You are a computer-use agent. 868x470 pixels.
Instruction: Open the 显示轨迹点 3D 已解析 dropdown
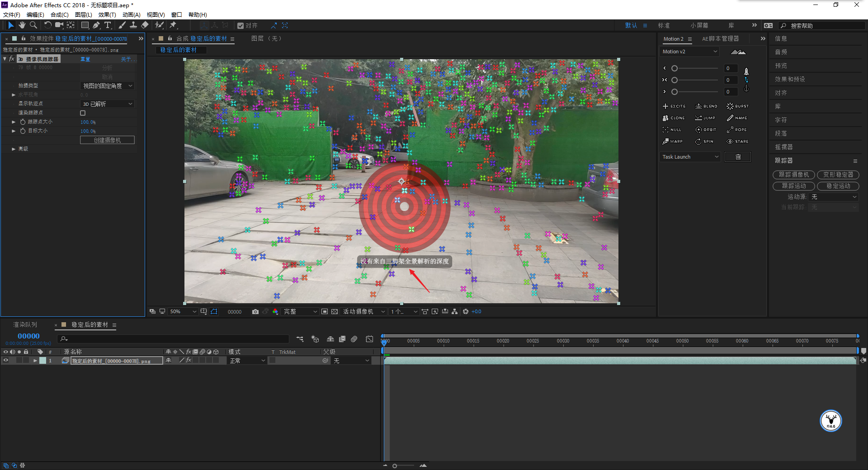pos(108,104)
